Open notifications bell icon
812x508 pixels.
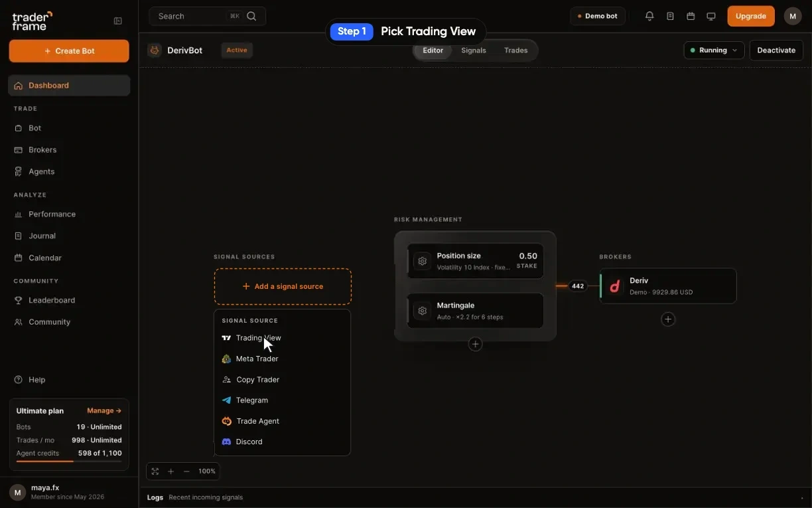click(649, 16)
